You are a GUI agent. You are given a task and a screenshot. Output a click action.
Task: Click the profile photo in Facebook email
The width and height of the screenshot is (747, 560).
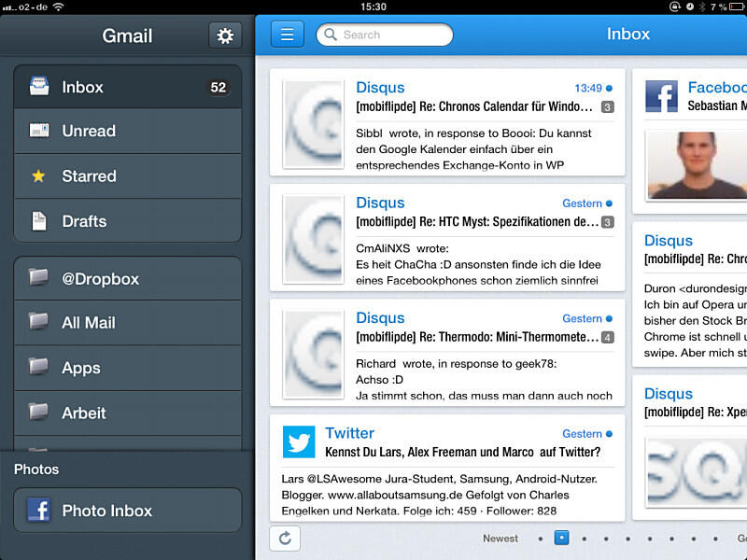click(697, 165)
